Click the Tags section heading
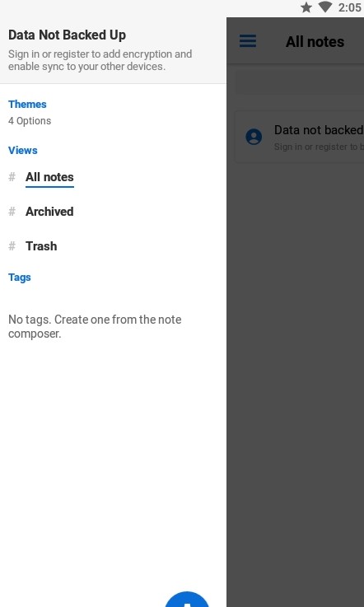 [x=20, y=278]
